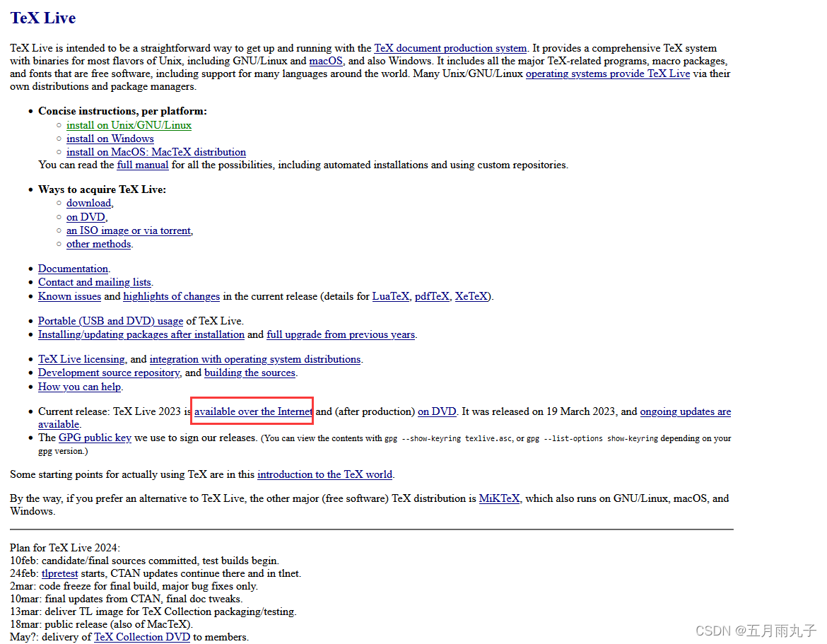
Task: Open ongoing updates are available link
Action: 686,411
